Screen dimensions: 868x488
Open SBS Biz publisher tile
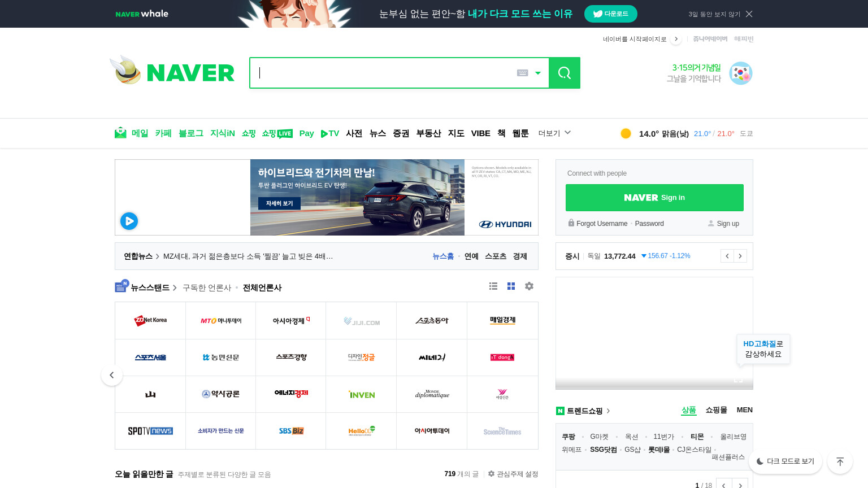291,431
